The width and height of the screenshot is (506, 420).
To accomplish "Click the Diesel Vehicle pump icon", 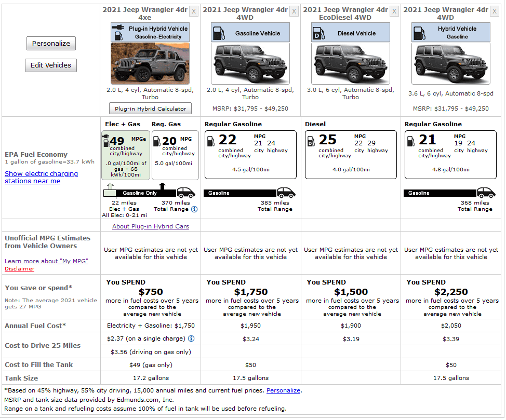I will pos(319,33).
